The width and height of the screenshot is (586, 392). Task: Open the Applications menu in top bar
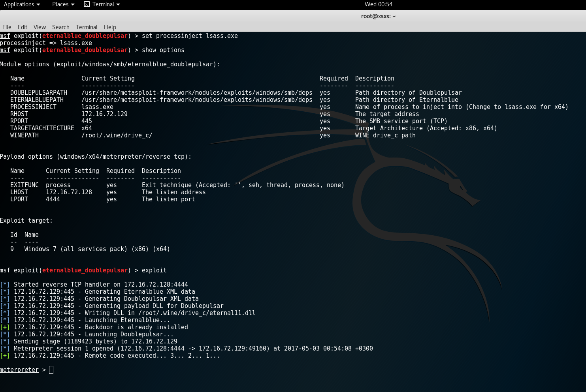(x=22, y=4)
